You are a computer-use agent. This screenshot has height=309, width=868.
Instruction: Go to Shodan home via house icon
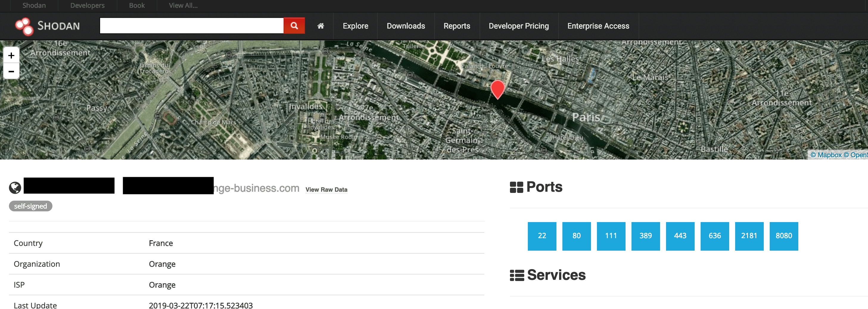click(x=321, y=26)
